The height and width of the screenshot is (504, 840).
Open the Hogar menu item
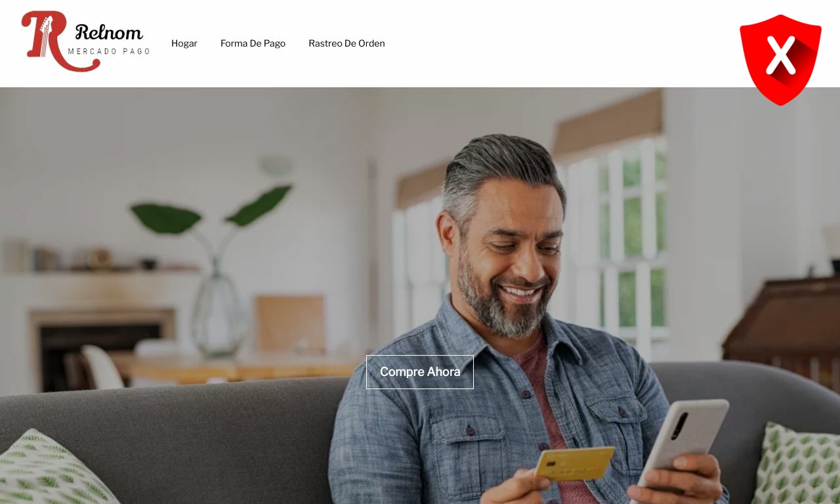pos(184,43)
